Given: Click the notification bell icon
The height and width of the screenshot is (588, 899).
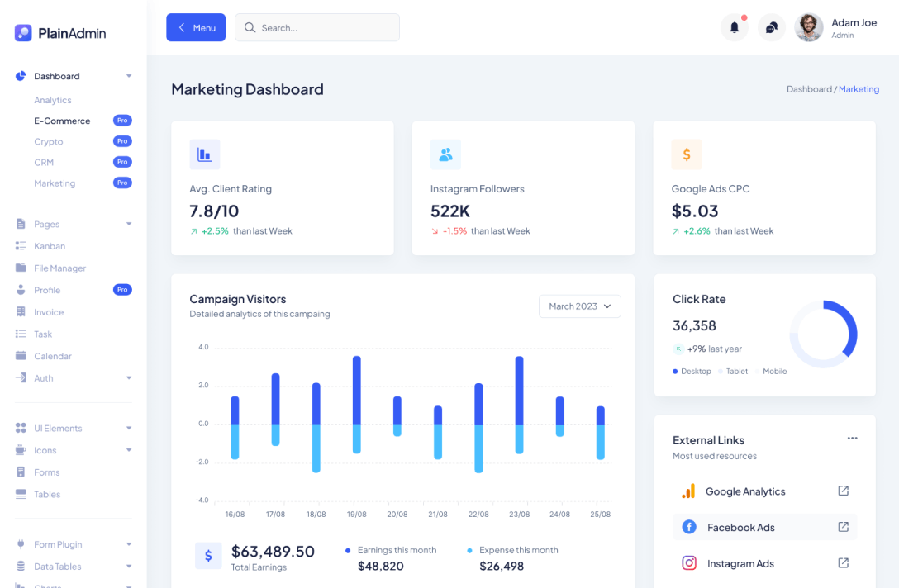Looking at the screenshot, I should coord(734,27).
